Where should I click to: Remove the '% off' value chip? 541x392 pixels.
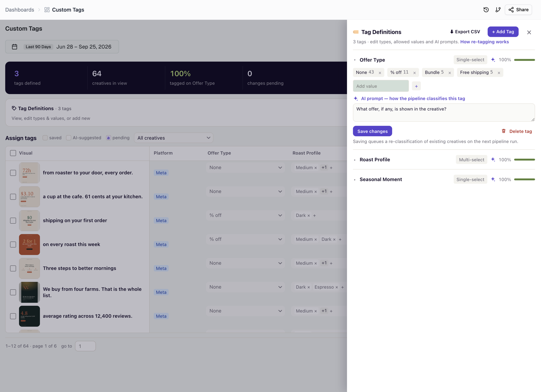415,73
